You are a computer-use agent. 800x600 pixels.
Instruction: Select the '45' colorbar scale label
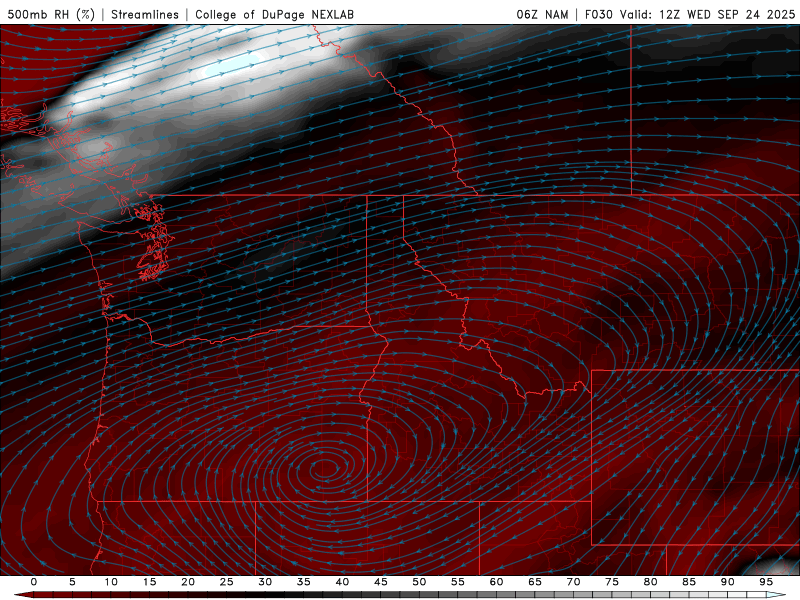[x=381, y=582]
